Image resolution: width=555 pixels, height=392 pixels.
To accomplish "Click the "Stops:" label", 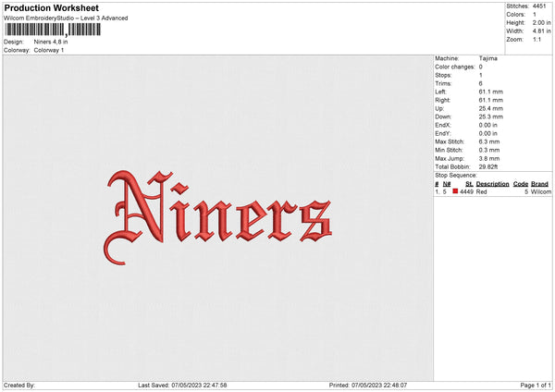I will point(443,75).
